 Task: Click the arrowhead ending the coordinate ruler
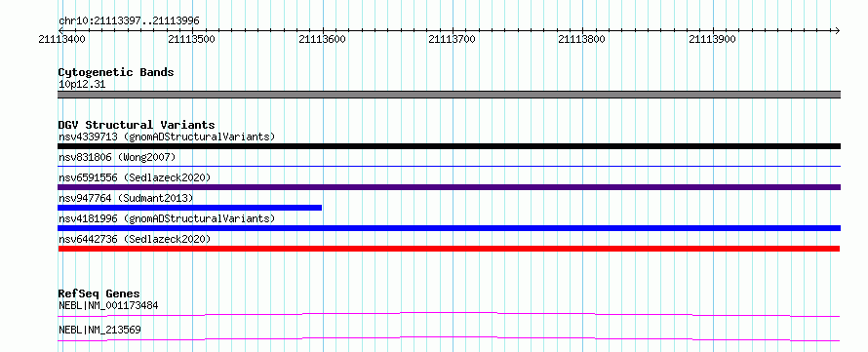coord(837,30)
